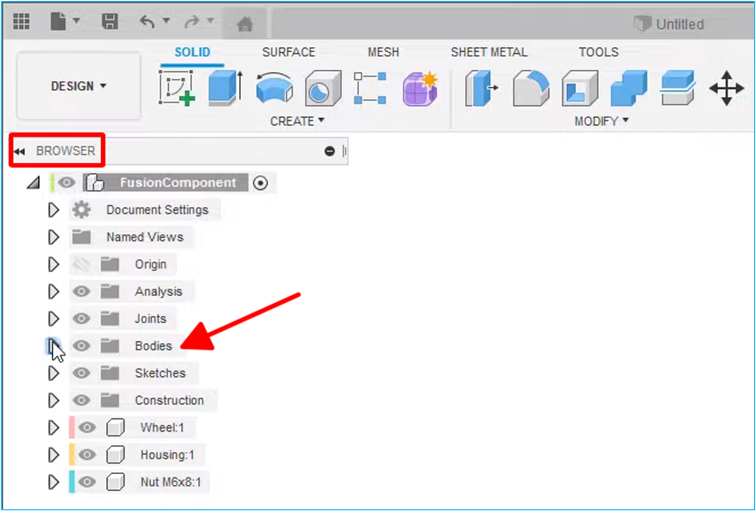Expand the Wheel:1 component

[x=54, y=428]
